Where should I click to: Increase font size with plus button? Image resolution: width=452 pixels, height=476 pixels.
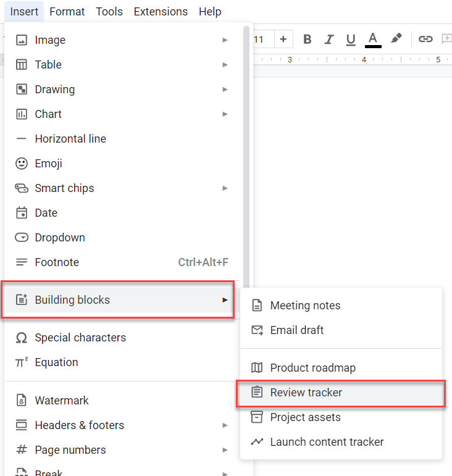pyautogui.click(x=283, y=40)
